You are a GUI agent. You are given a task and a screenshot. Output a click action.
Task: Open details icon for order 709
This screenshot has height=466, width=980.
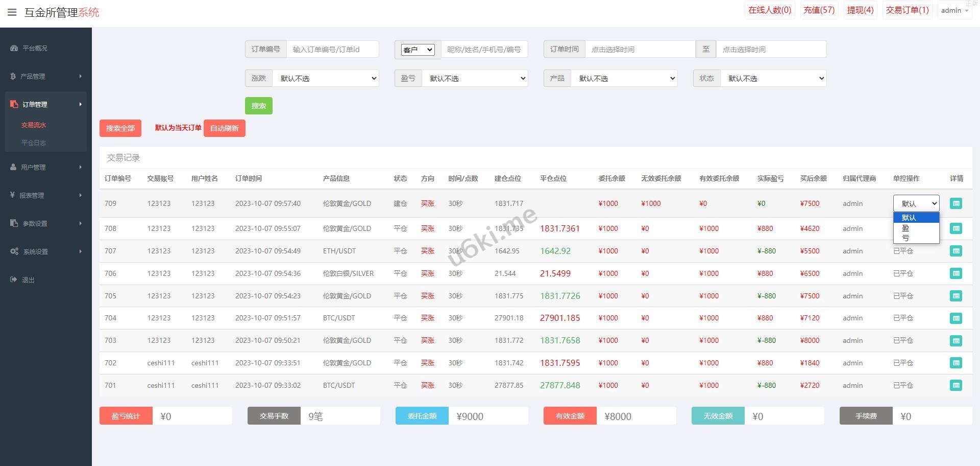[x=955, y=203]
